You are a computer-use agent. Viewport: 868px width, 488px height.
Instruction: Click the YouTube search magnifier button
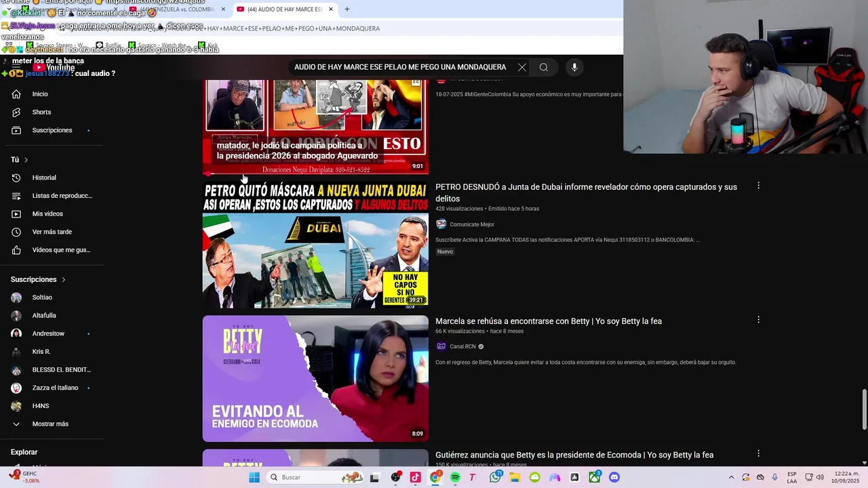(543, 67)
